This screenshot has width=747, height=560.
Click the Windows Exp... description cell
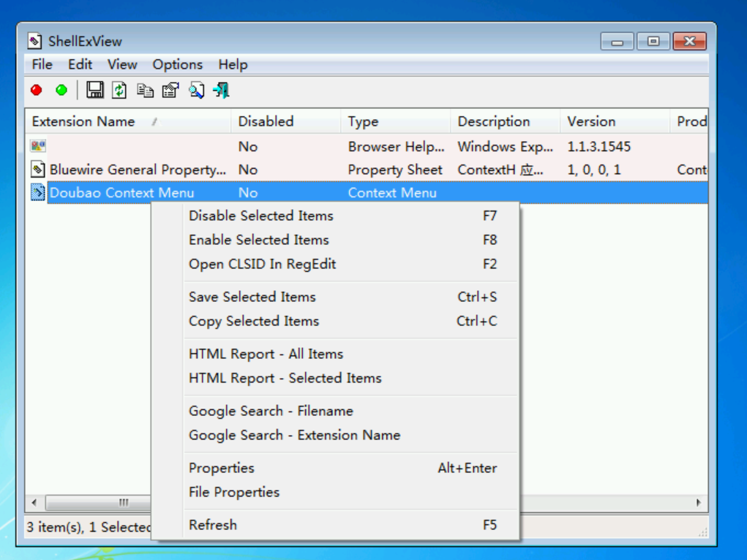click(x=505, y=146)
